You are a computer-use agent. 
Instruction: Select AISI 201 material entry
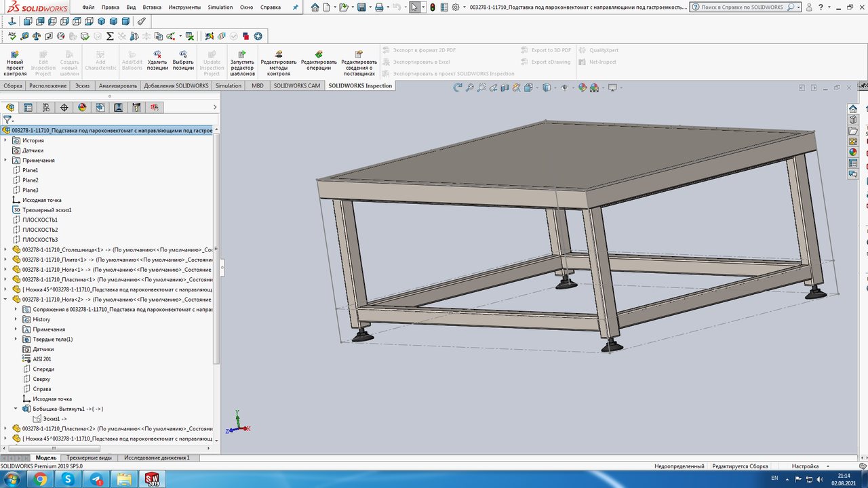[42, 359]
